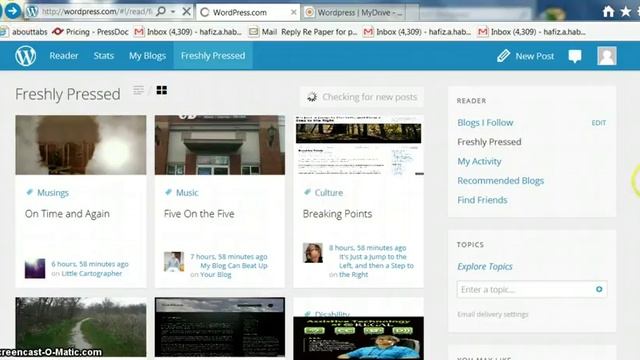640x360 pixels.
Task: Click the New Post button
Action: pyautogui.click(x=526, y=56)
